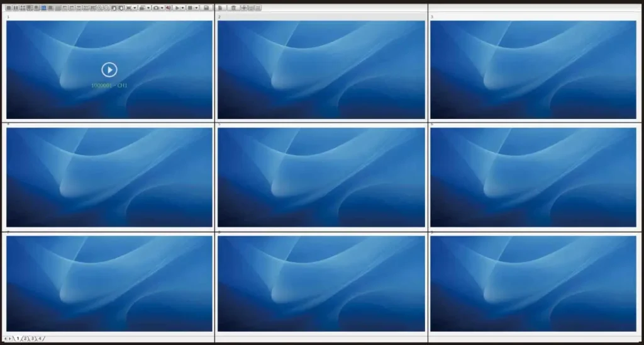Click the trash can delete icon
The height and width of the screenshot is (345, 644).
tap(234, 8)
